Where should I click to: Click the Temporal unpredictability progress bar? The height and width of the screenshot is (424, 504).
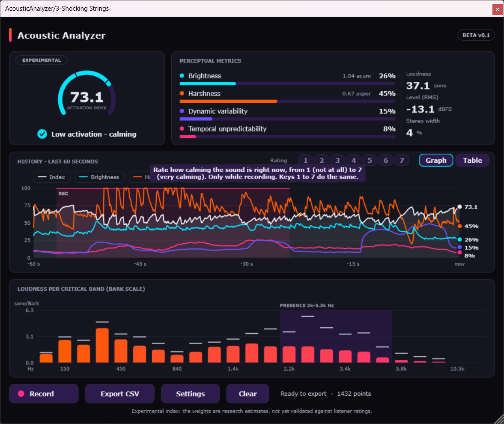(287, 137)
